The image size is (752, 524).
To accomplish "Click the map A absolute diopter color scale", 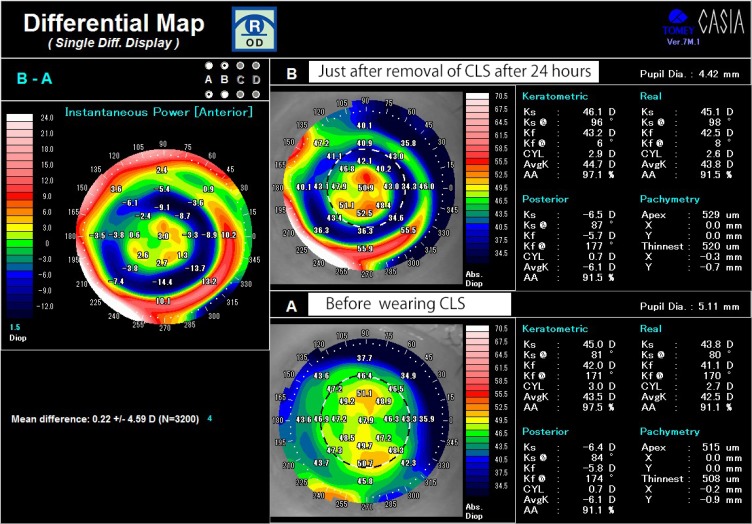I will pos(477,412).
